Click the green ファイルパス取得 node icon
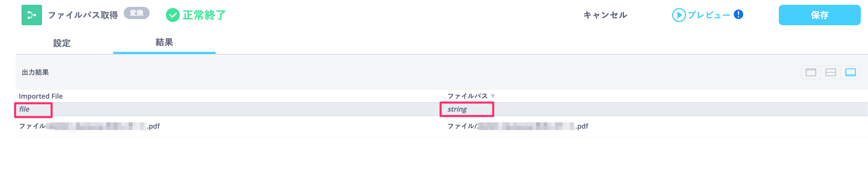Screen dimensions: 868x172 (x=32, y=15)
